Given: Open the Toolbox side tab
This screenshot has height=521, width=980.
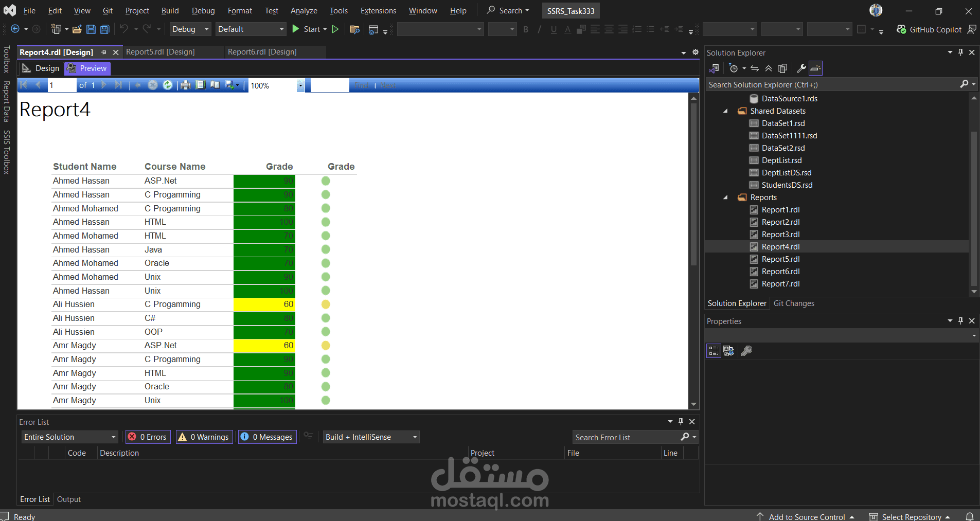Looking at the screenshot, I should 7,59.
